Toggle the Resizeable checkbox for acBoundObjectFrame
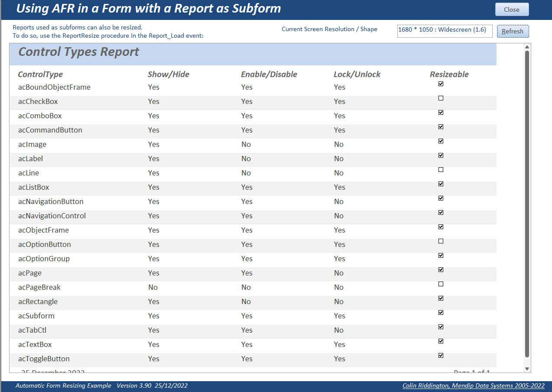Image resolution: width=552 pixels, height=392 pixels. pyautogui.click(x=441, y=84)
